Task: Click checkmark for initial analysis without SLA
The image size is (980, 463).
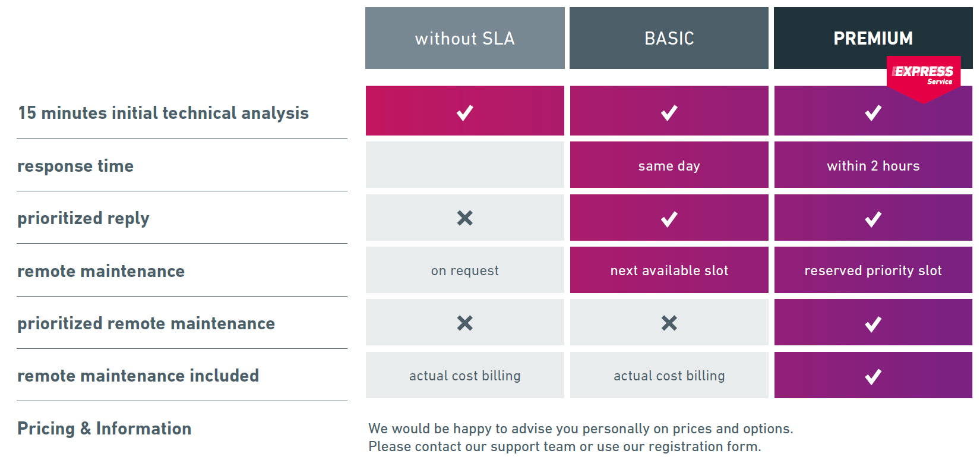Action: point(464,112)
